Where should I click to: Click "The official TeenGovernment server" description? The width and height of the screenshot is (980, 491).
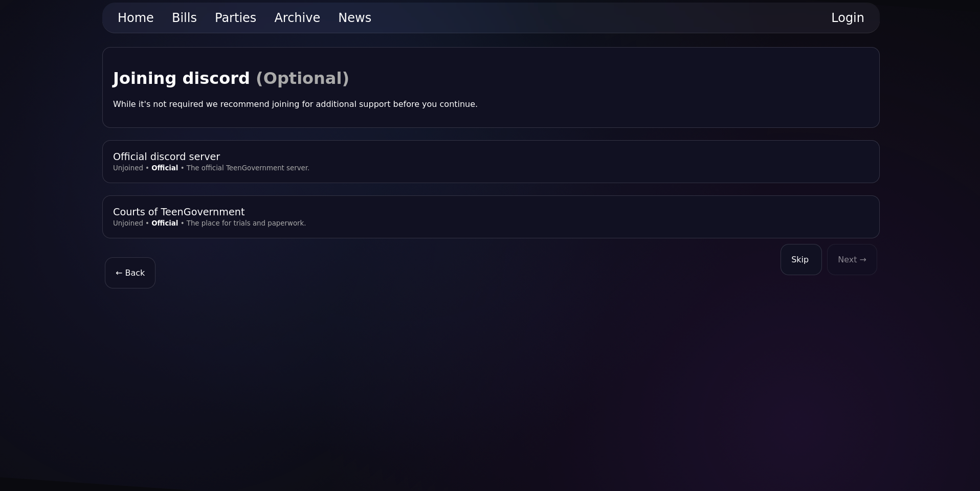coord(248,168)
